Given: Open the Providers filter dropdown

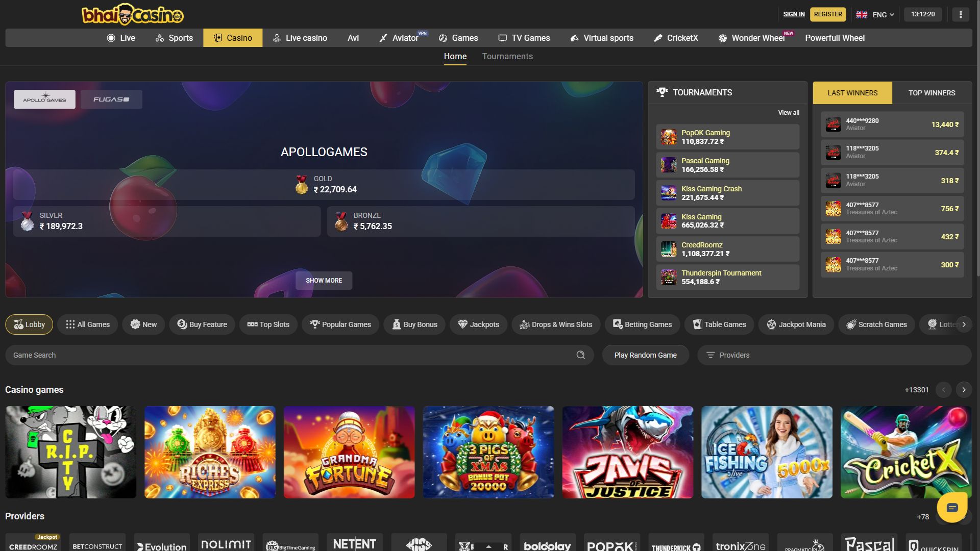Looking at the screenshot, I should (834, 355).
